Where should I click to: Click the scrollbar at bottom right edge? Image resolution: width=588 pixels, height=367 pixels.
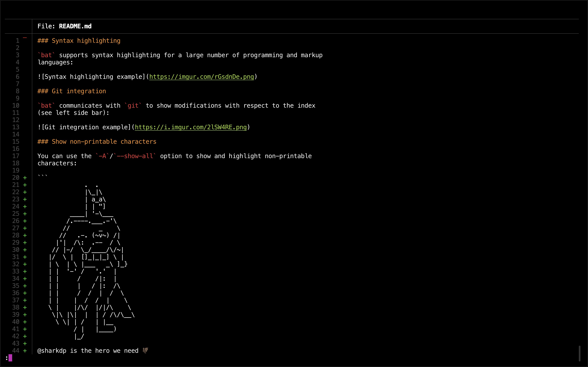click(x=579, y=353)
